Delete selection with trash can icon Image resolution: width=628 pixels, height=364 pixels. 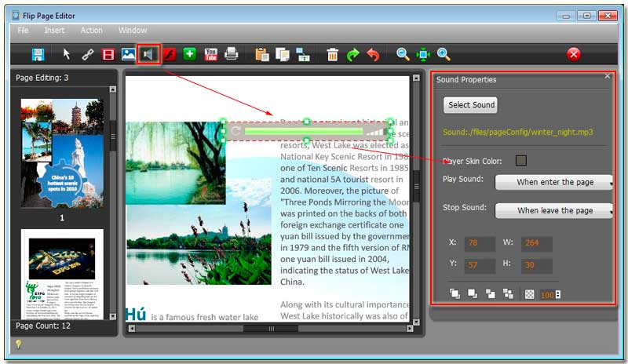click(x=332, y=54)
